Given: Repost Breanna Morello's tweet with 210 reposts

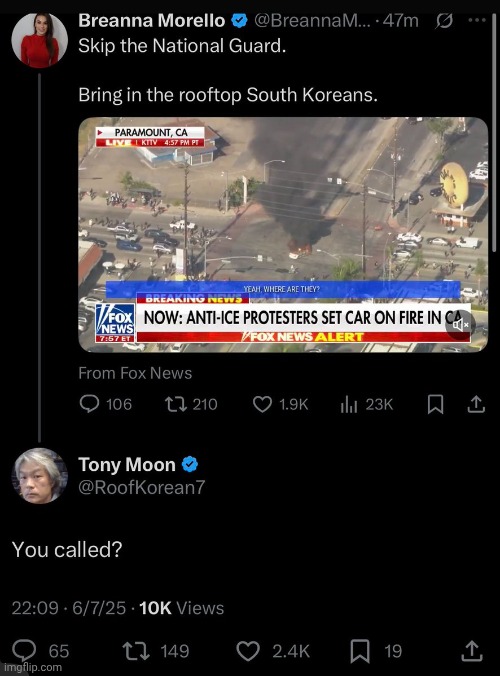Looking at the screenshot, I should pos(176,404).
